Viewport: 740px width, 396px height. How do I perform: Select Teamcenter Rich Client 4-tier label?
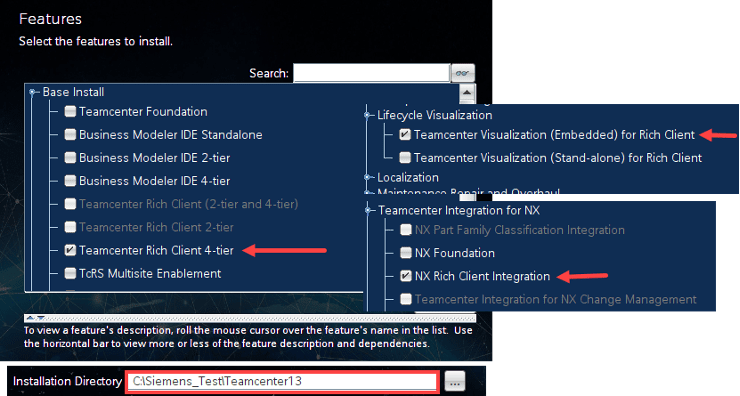(x=156, y=250)
